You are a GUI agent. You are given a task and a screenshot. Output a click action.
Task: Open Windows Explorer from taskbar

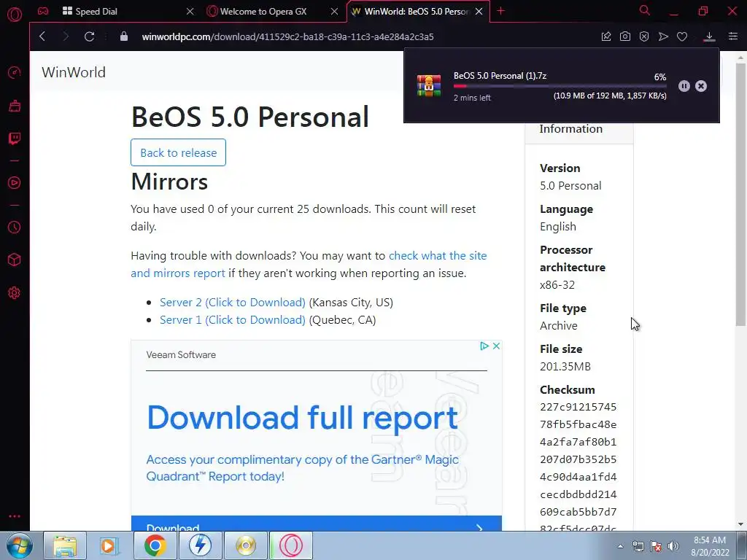65,545
